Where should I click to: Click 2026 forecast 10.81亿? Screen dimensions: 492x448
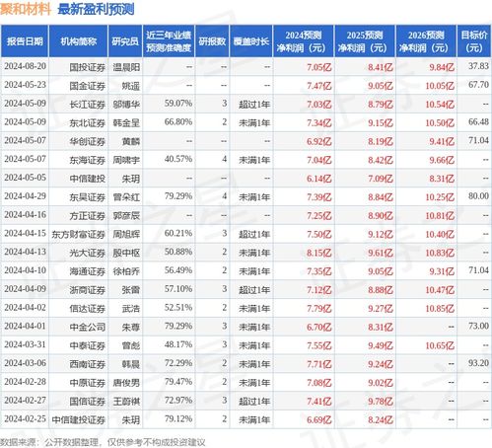[440, 216]
